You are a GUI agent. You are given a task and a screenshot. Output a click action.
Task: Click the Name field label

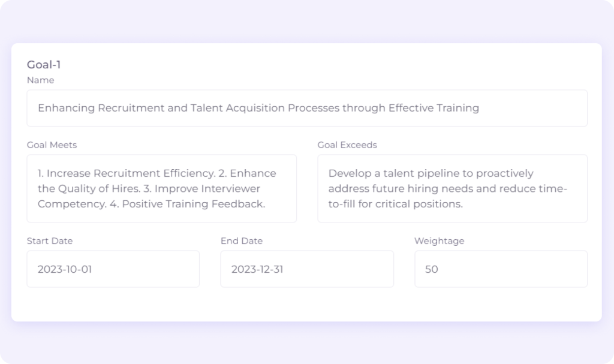[x=40, y=80]
